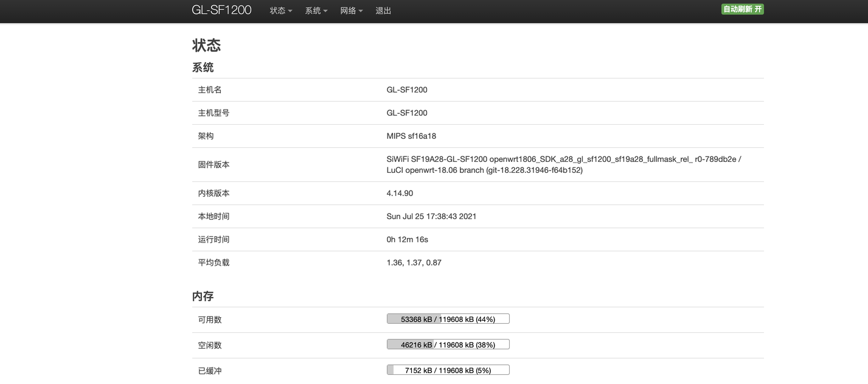Click the 状态 page heading

(207, 45)
